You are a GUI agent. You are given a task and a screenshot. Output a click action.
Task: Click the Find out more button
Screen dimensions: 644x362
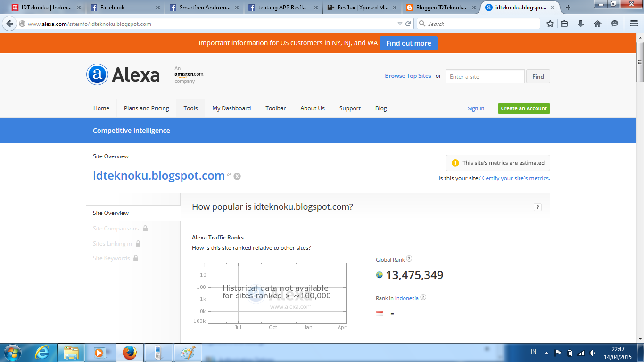point(409,43)
